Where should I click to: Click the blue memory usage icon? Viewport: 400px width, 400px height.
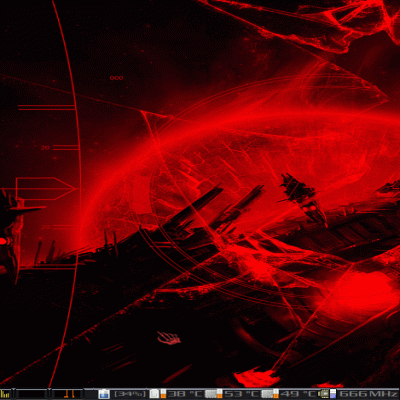[104, 394]
